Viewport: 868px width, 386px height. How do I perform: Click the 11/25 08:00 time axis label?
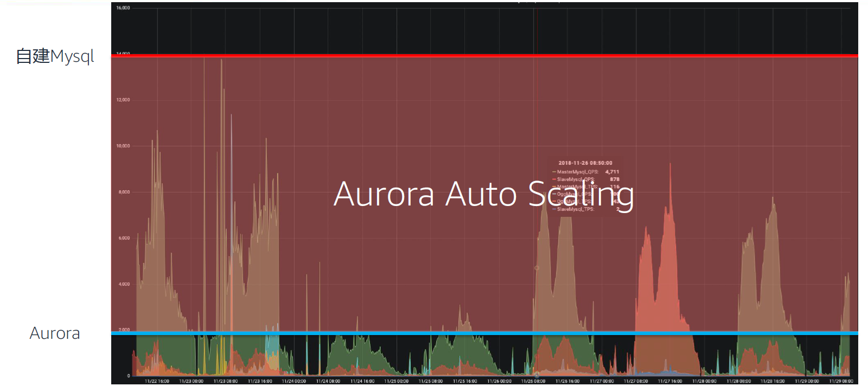pyautogui.click(x=431, y=381)
